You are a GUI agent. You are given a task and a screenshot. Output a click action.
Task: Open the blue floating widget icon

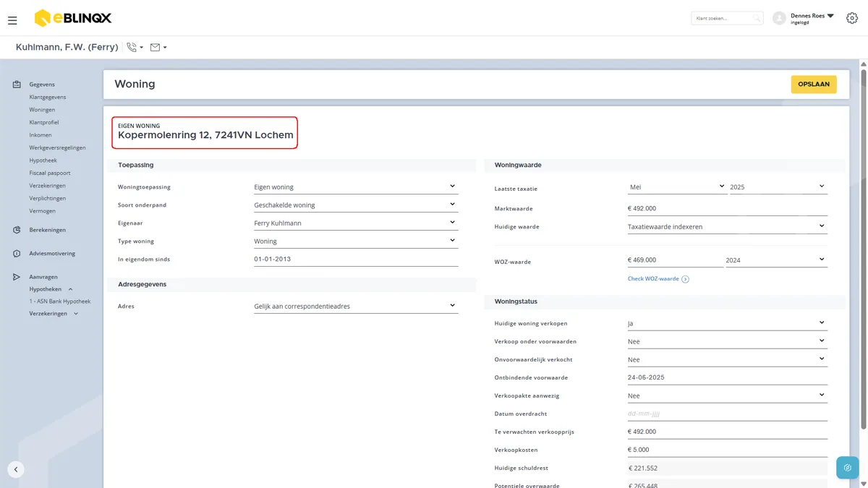[x=847, y=468]
